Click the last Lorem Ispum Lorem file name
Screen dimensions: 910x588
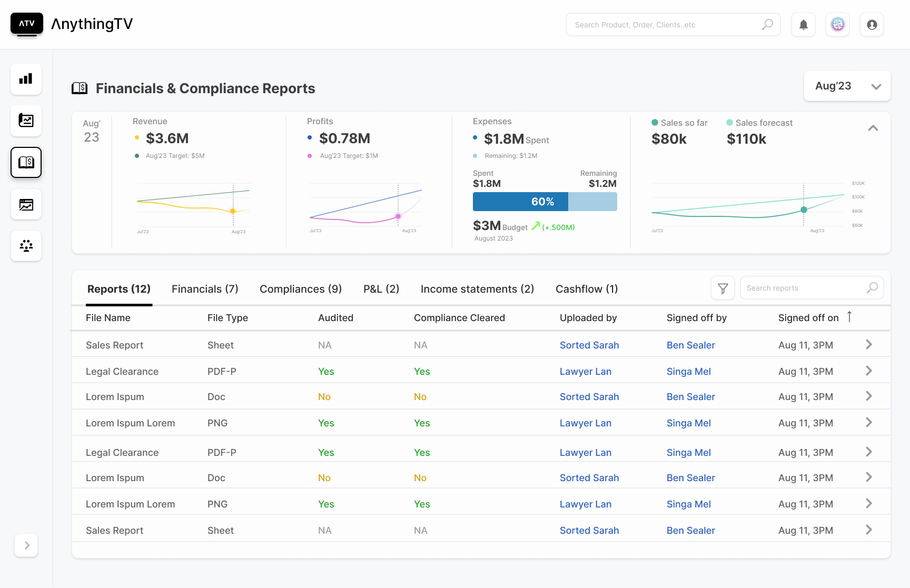point(130,504)
